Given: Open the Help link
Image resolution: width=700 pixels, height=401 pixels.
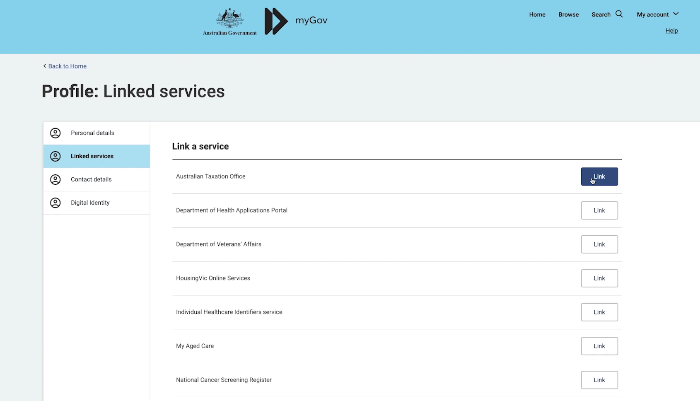Looking at the screenshot, I should coord(672,30).
